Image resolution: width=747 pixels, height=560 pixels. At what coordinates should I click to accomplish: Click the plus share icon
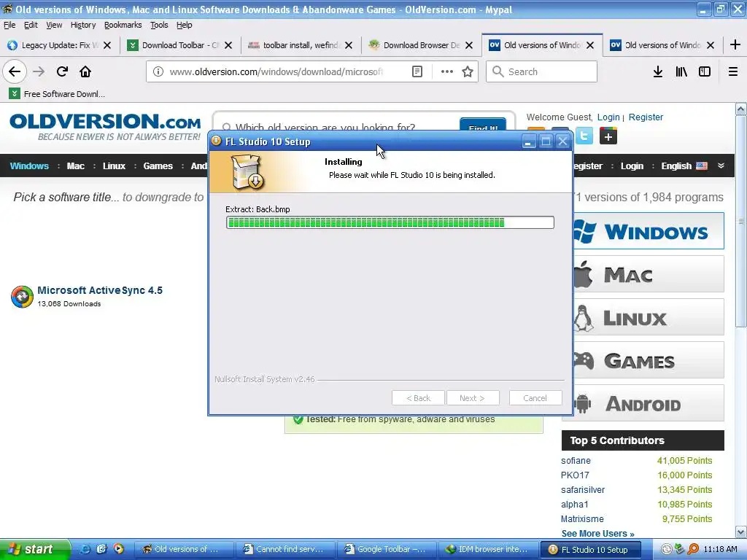(x=608, y=136)
